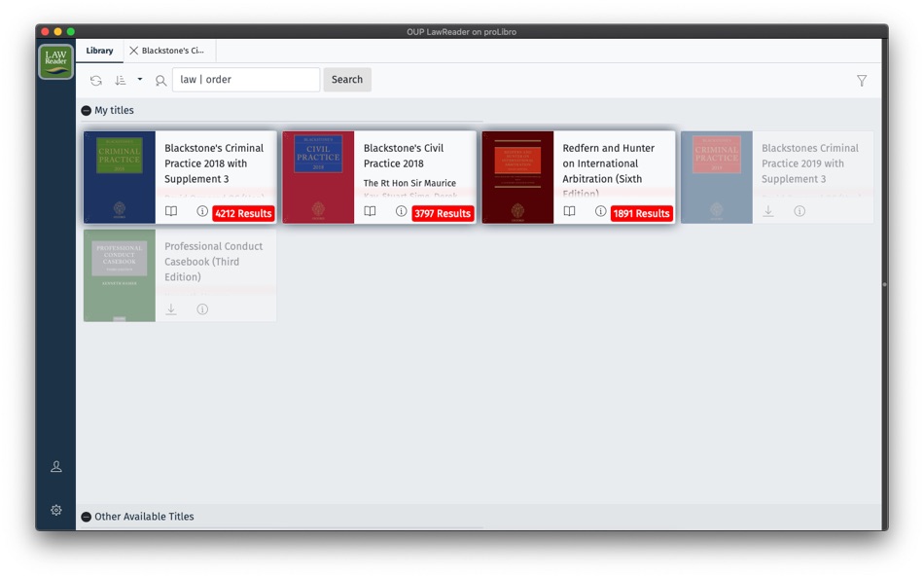Click the open book icon for Redfern and Hunter
This screenshot has height=578, width=924.
pyautogui.click(x=569, y=211)
